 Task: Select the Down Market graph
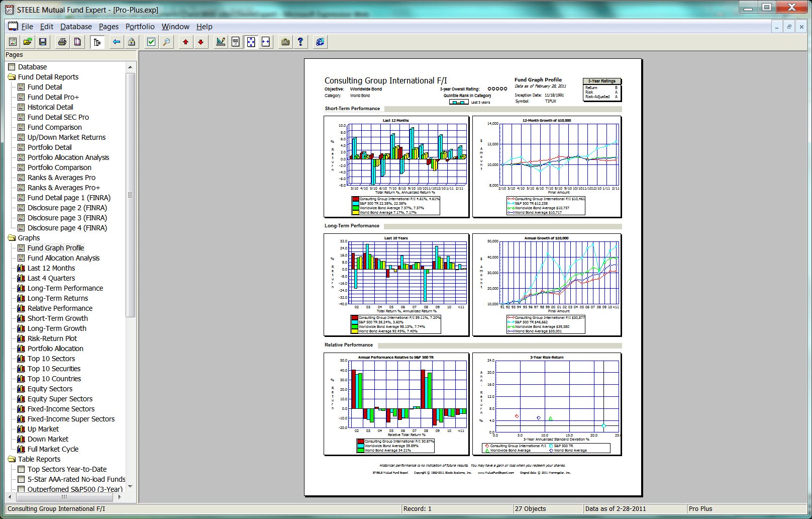(48, 439)
